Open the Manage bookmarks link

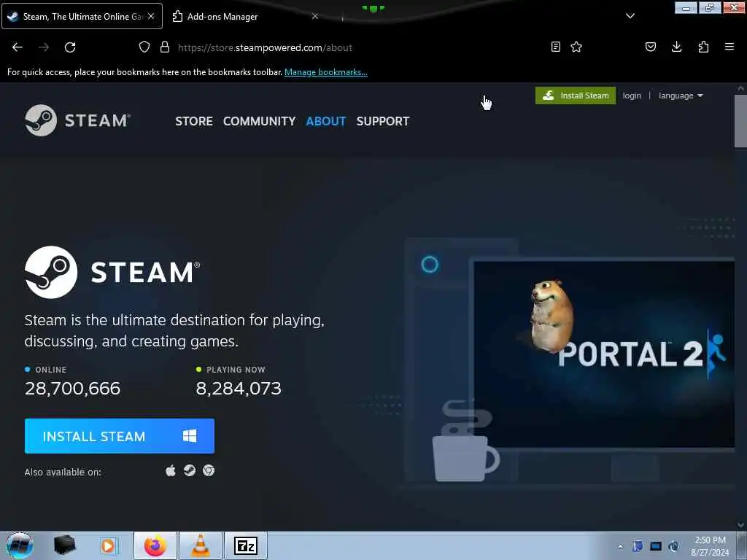[326, 72]
